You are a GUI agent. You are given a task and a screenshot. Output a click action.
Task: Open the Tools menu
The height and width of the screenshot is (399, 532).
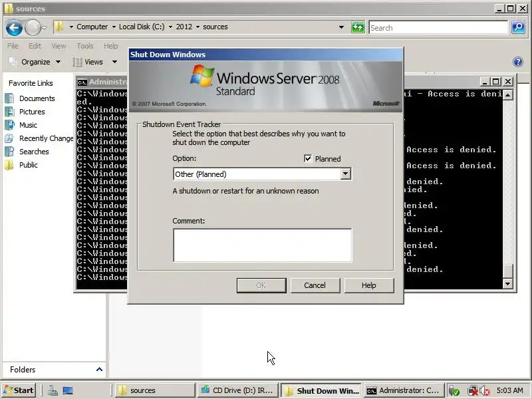(x=85, y=46)
